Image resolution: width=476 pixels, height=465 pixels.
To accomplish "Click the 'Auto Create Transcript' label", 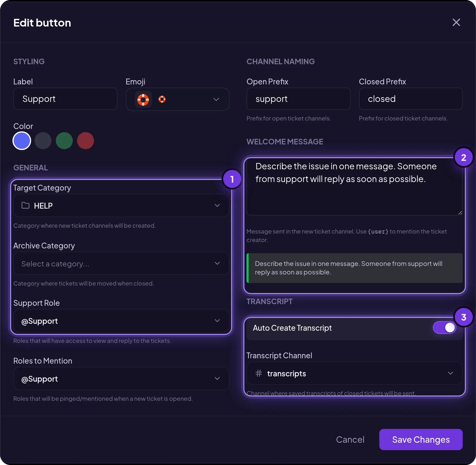I will click(x=292, y=328).
